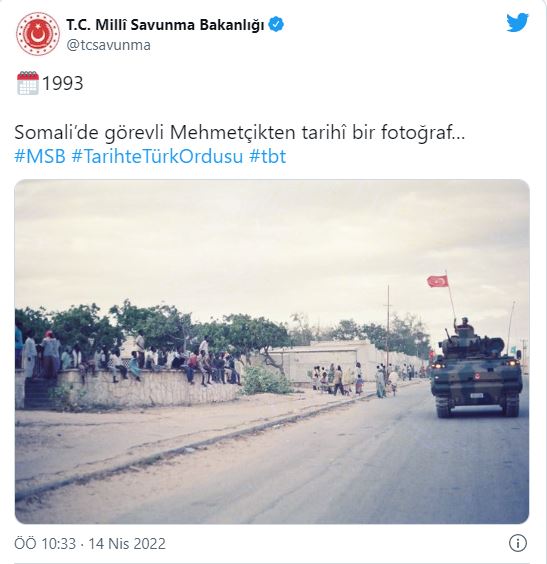Image resolution: width=547 pixels, height=564 pixels.
Task: Click the pedestrians walking along the roadside
Action: 354,379
